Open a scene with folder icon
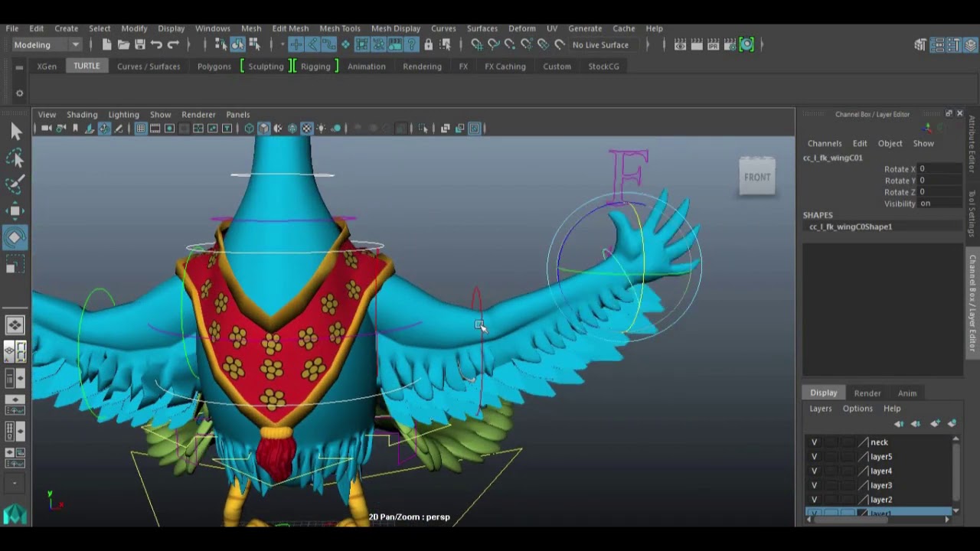This screenshot has height=551, width=980. 123,44
